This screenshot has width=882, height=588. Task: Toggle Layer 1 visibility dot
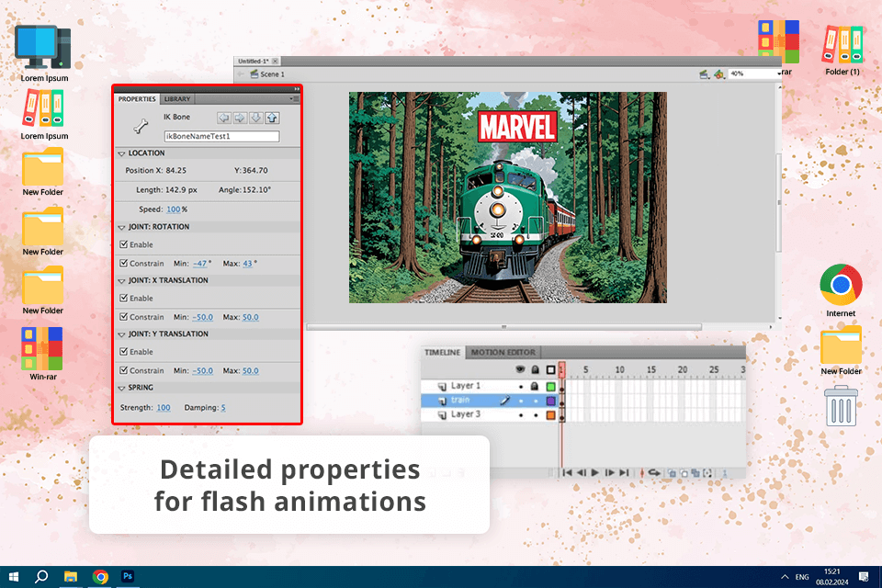click(521, 387)
